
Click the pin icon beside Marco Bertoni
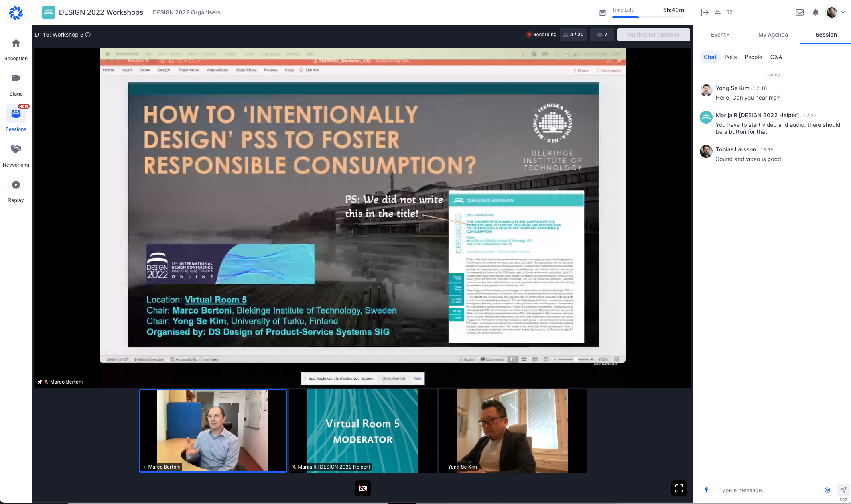pos(40,382)
